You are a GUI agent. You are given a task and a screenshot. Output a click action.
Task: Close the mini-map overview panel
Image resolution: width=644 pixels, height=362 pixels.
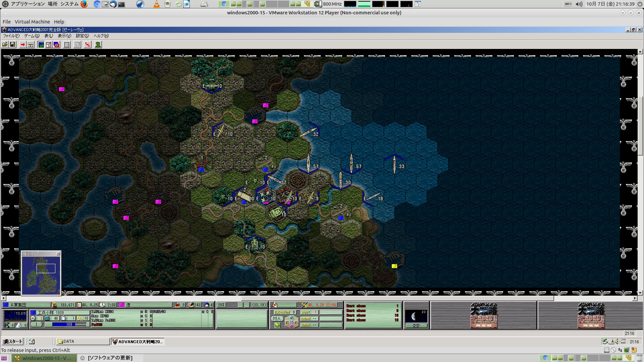pyautogui.click(x=58, y=254)
